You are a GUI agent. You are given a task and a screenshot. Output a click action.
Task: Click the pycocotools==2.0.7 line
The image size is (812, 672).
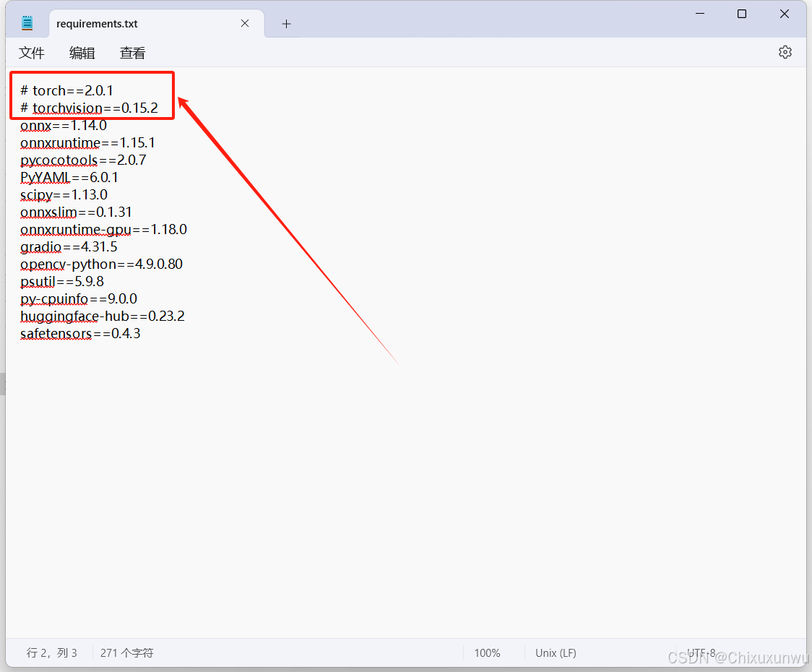(x=83, y=160)
